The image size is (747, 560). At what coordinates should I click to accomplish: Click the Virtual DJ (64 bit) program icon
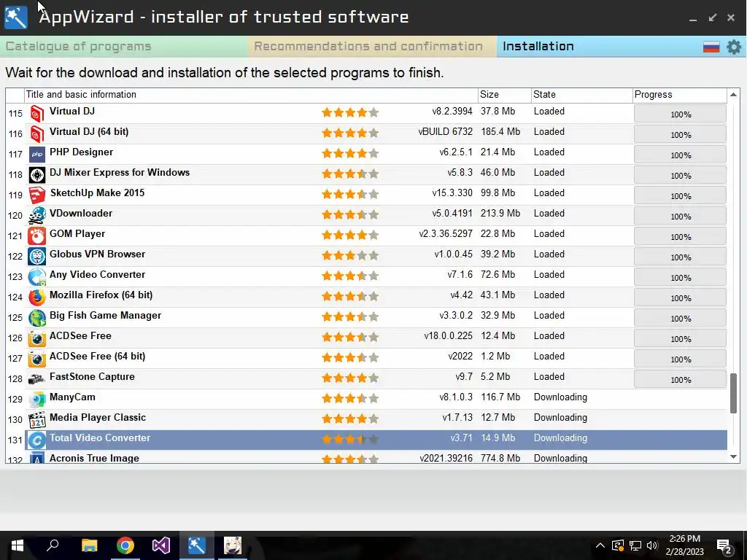(x=36, y=134)
